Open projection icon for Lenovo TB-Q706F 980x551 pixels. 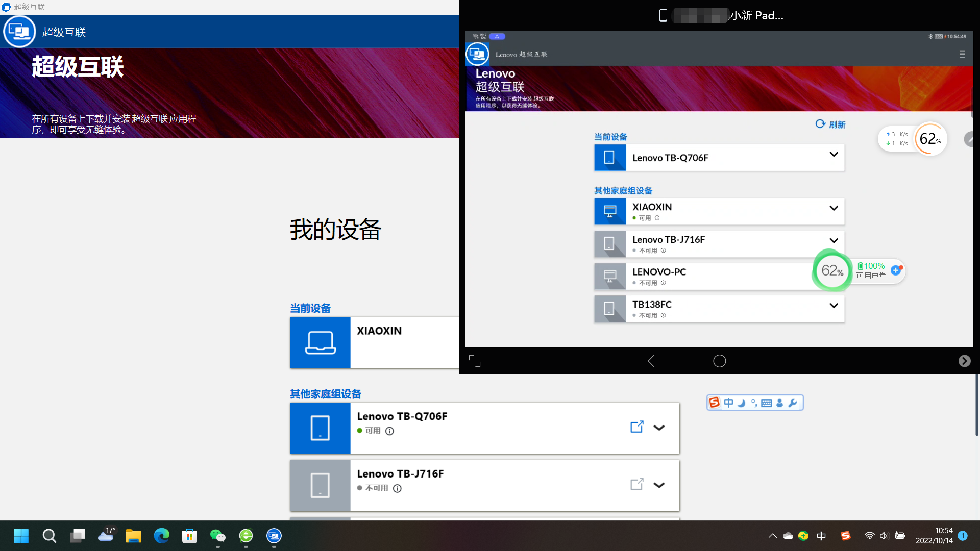coord(636,427)
